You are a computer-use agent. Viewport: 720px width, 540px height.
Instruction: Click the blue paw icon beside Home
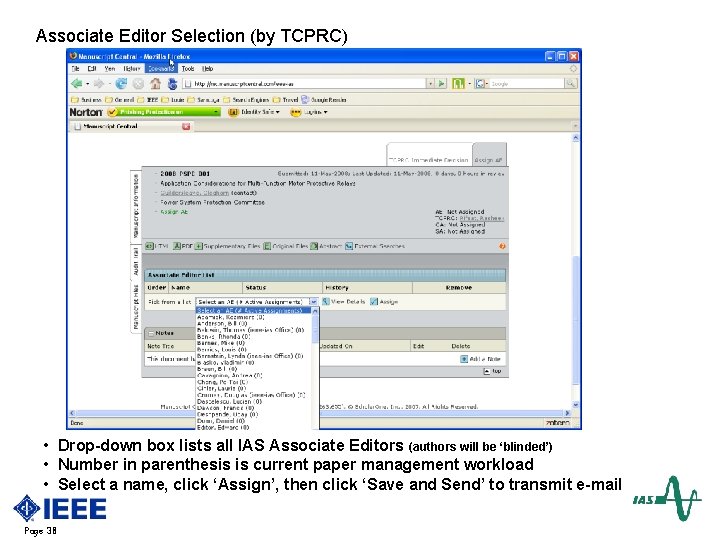tap(173, 84)
